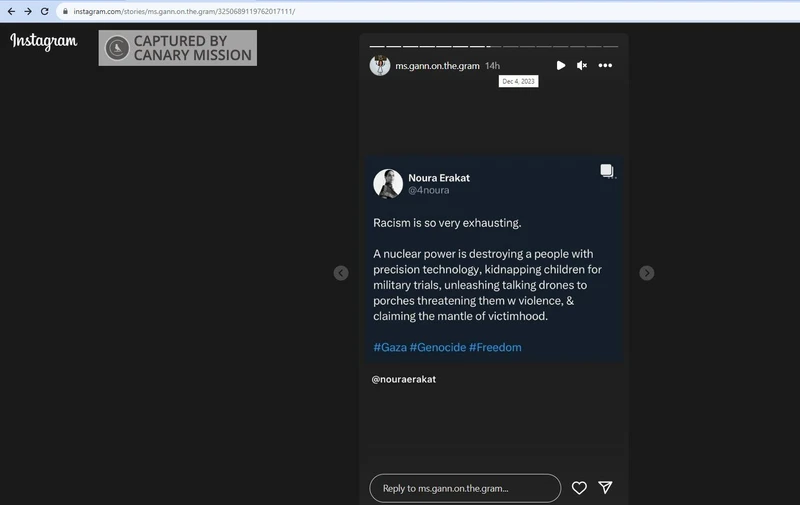Reload the page with refresh icon
Screen dimensions: 800x505
pos(44,11)
